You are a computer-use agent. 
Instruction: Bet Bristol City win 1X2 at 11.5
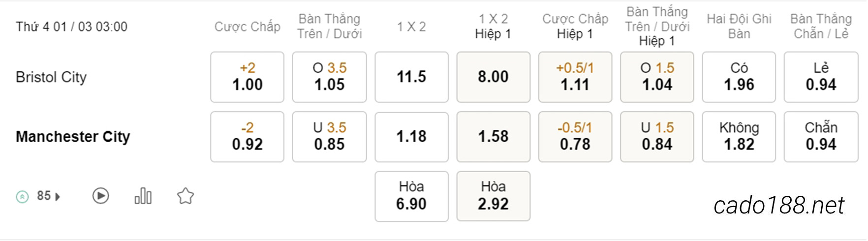click(x=411, y=77)
